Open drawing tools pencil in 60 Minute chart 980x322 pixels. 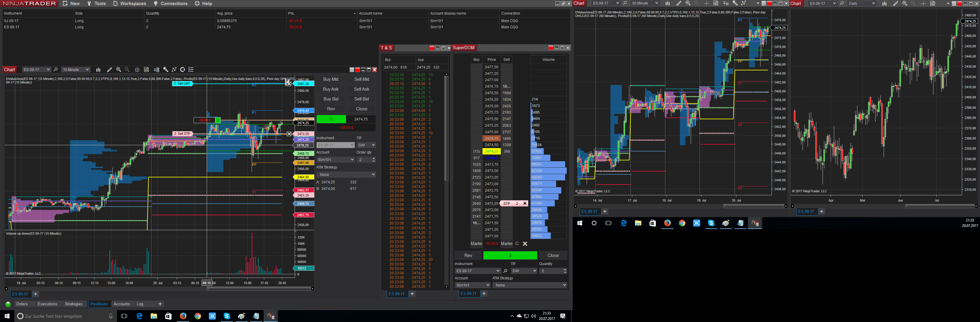(678, 3)
